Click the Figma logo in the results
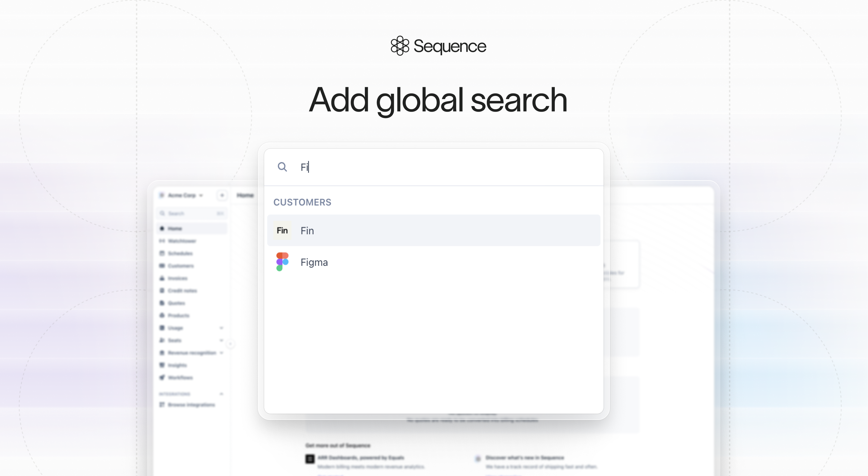Viewport: 868px width, 476px height. tap(282, 262)
